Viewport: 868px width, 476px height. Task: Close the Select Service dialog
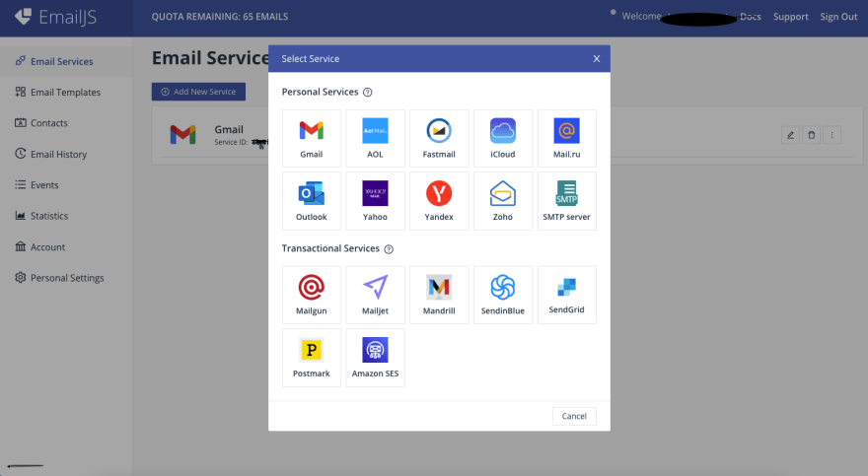click(x=596, y=58)
